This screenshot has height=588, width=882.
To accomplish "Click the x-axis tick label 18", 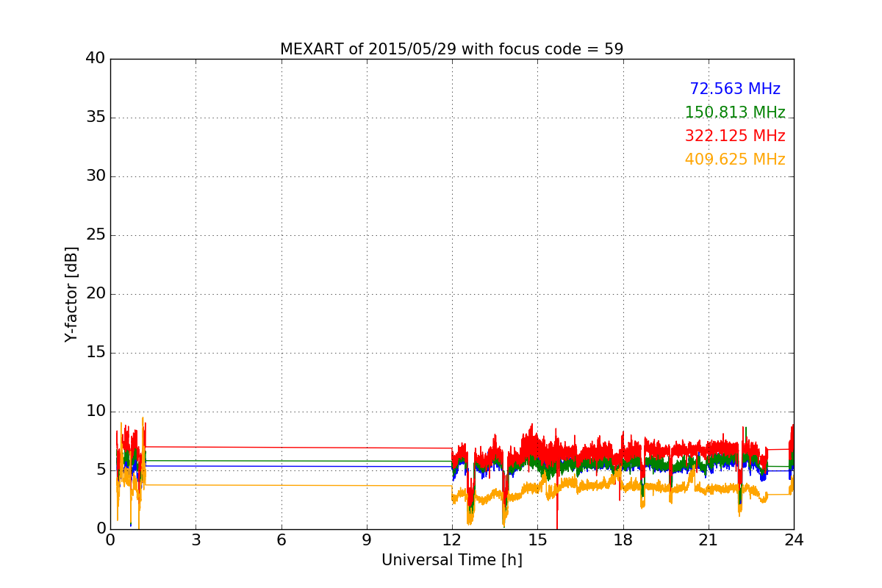I will (623, 540).
